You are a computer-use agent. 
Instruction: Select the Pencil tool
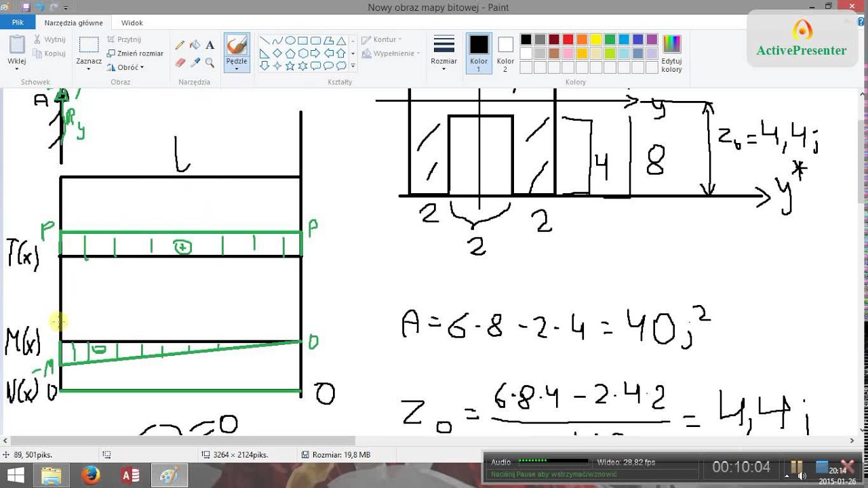click(180, 45)
